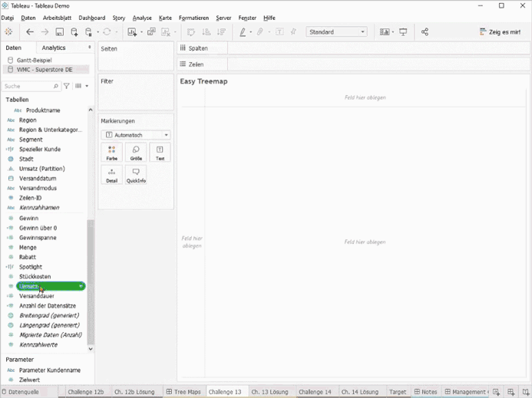
Task: Click the group members paperclip icon
Action: (x=260, y=32)
